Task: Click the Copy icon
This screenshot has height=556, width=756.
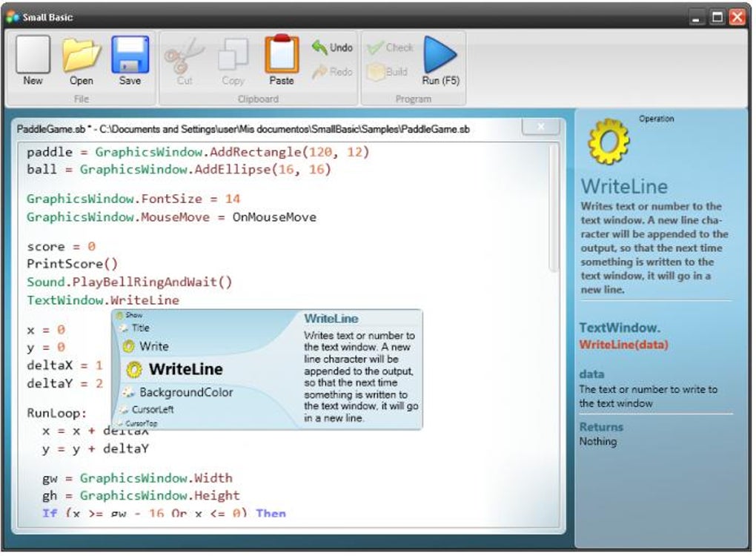Action: (233, 55)
